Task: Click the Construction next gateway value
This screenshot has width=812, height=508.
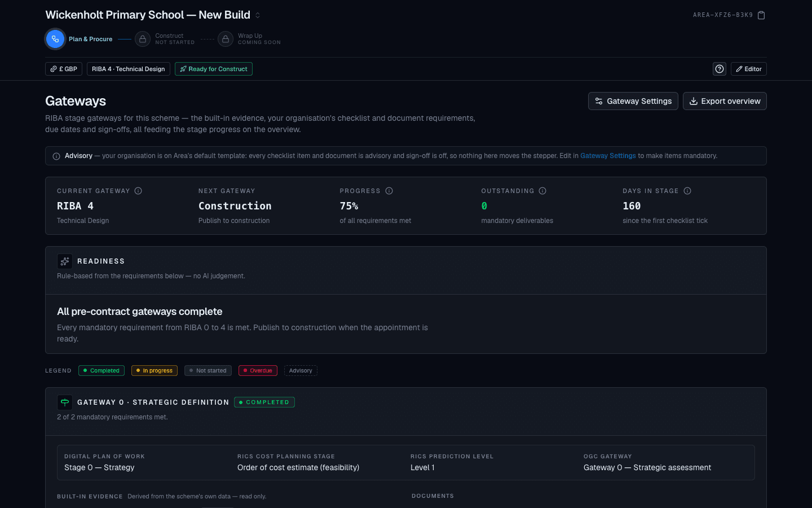Action: point(235,206)
